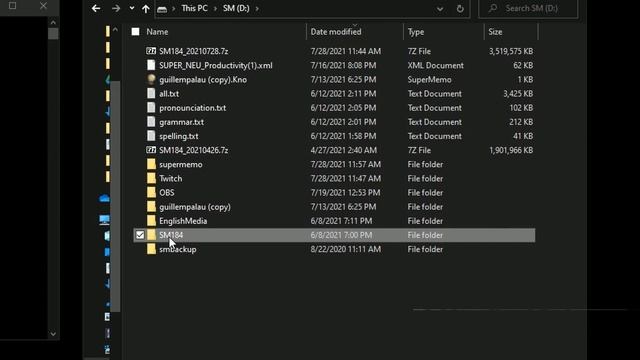Select the file name SUPER_NEU_Productivity(1).xml

216,65
